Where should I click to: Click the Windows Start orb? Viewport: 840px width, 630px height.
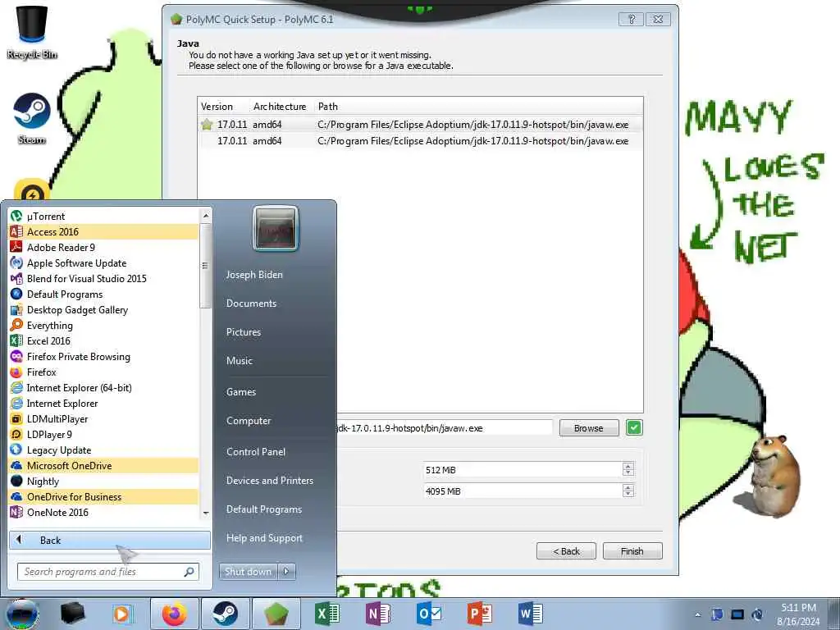pos(22,614)
